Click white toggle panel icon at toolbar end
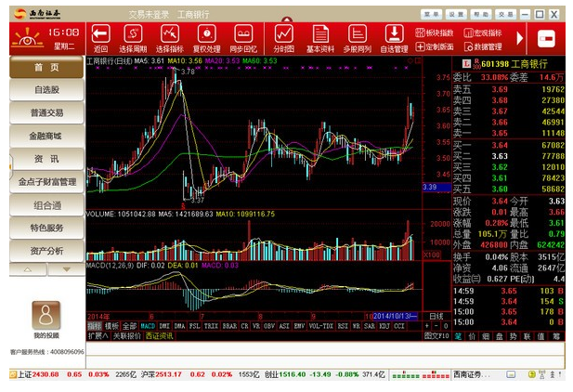Screen dimensions: 573x392 point(546,38)
